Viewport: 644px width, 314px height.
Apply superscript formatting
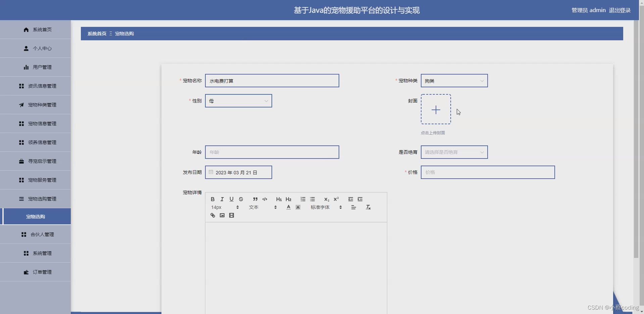336,199
